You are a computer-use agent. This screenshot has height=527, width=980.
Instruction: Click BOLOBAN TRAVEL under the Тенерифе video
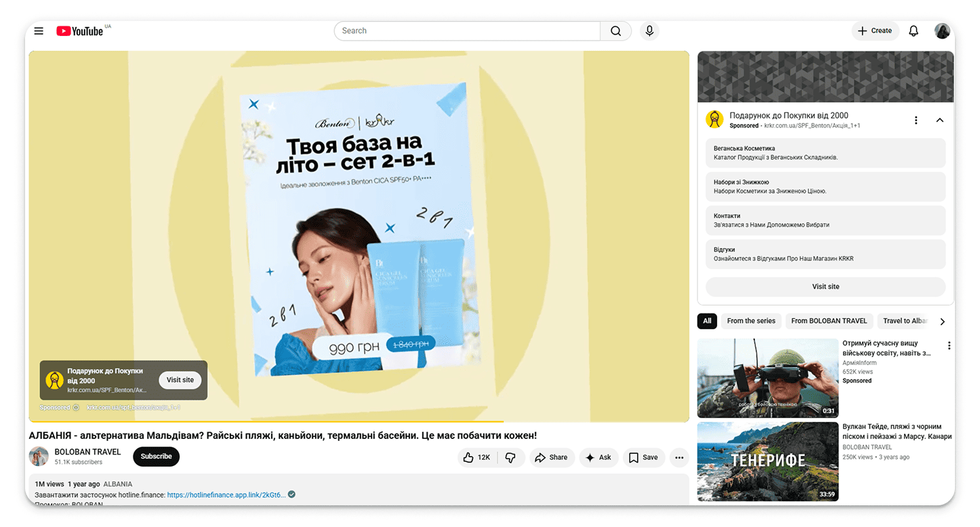867,447
